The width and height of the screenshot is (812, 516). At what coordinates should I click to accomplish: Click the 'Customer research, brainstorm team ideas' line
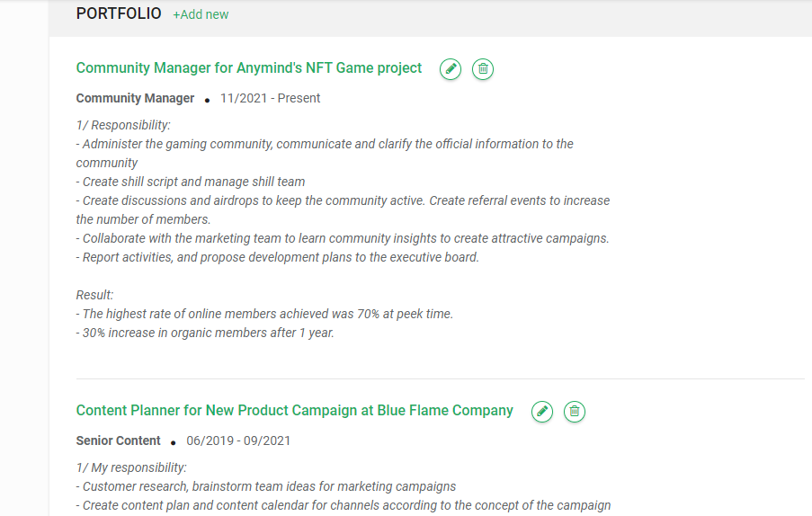(266, 486)
